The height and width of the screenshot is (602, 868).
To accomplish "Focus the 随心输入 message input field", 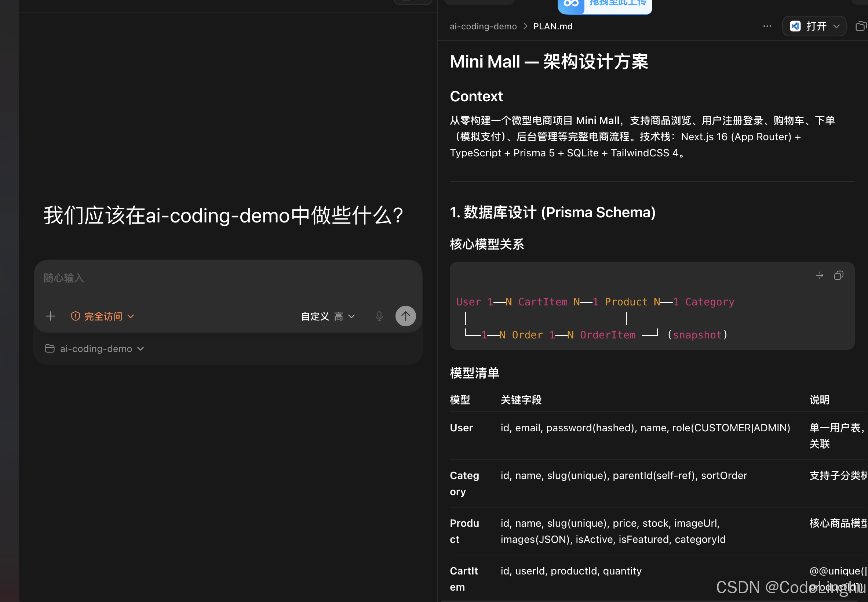I will pyautogui.click(x=228, y=278).
